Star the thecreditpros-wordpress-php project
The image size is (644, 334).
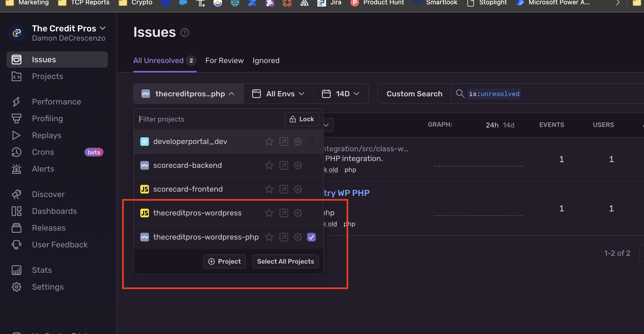269,237
